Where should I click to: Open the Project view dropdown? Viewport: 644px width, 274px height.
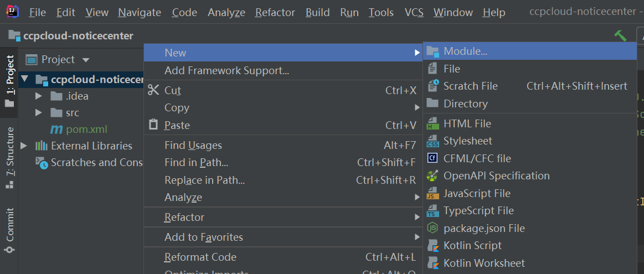(85, 59)
